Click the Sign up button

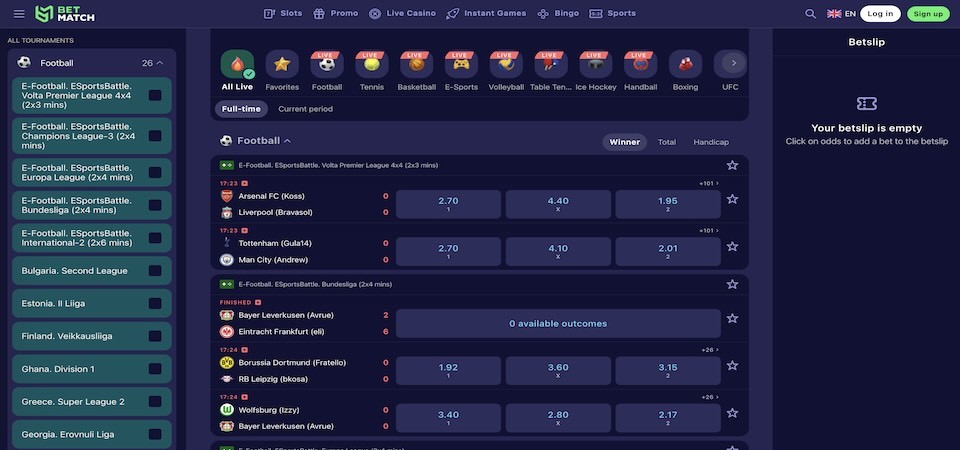(x=928, y=13)
